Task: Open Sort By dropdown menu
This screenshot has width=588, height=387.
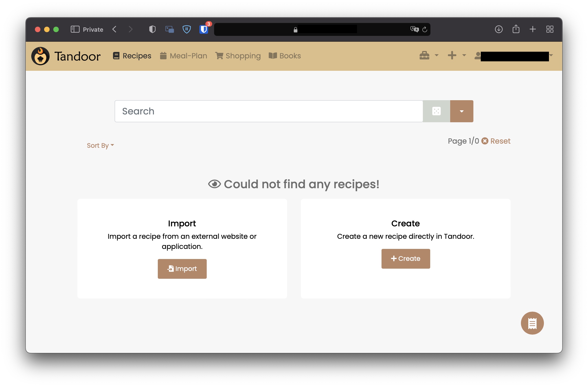Action: [x=100, y=145]
